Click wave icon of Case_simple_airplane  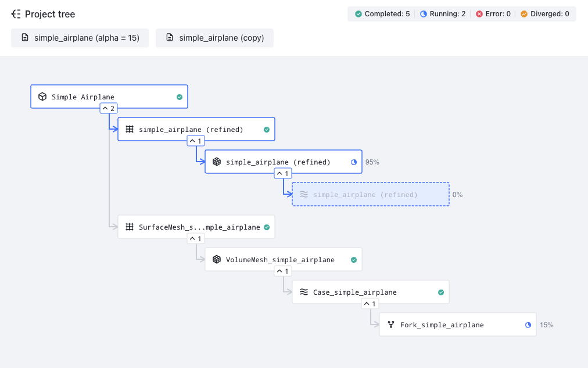pyautogui.click(x=304, y=292)
